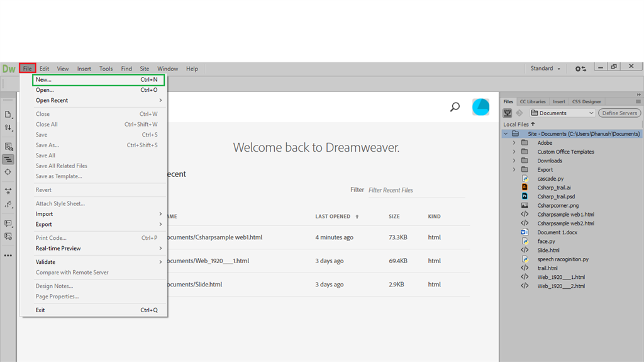Click the Open Documents icon in left toolbar
644x362 pixels.
click(8, 115)
